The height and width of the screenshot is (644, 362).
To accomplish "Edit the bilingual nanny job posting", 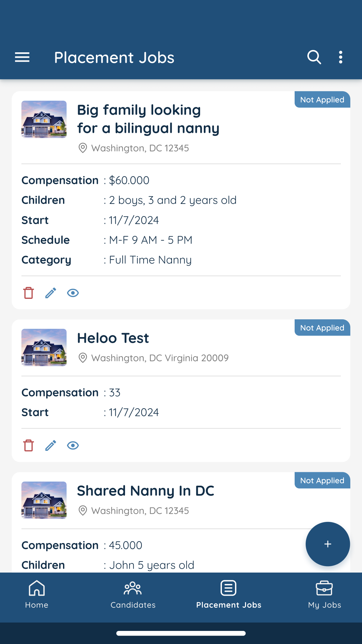I will [51, 293].
